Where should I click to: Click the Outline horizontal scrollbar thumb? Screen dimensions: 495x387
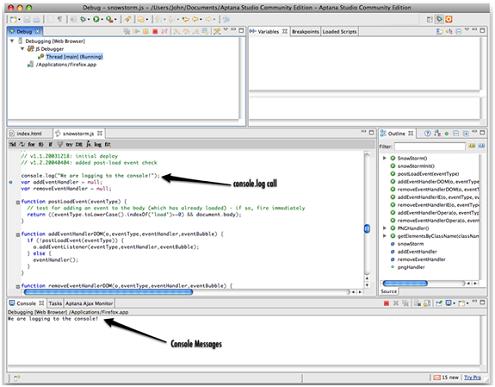[x=405, y=283]
